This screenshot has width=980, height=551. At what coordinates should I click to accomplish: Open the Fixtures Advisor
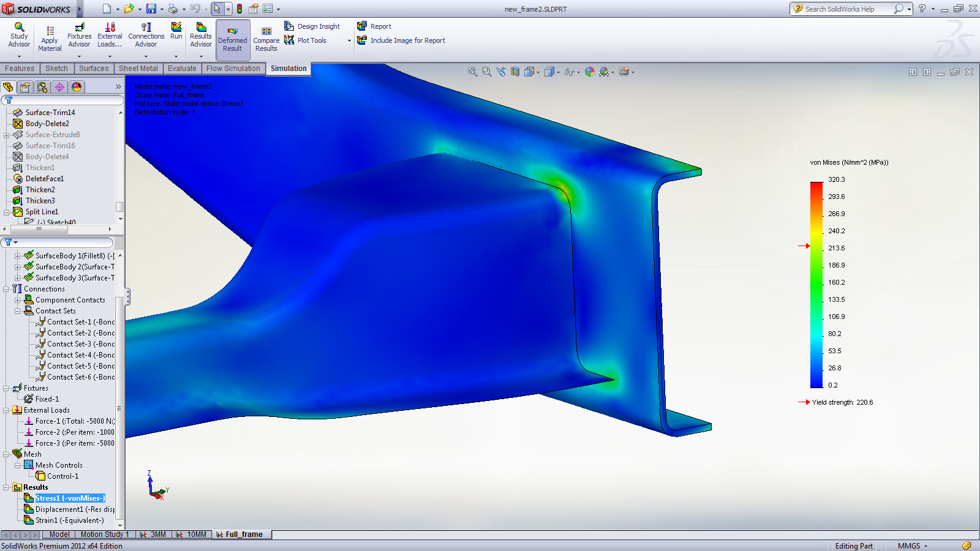coord(79,36)
